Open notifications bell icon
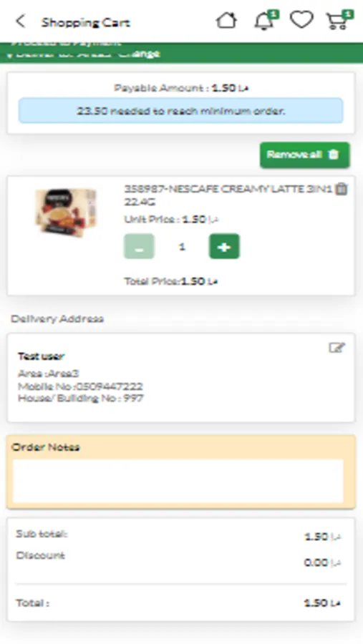 pos(265,21)
